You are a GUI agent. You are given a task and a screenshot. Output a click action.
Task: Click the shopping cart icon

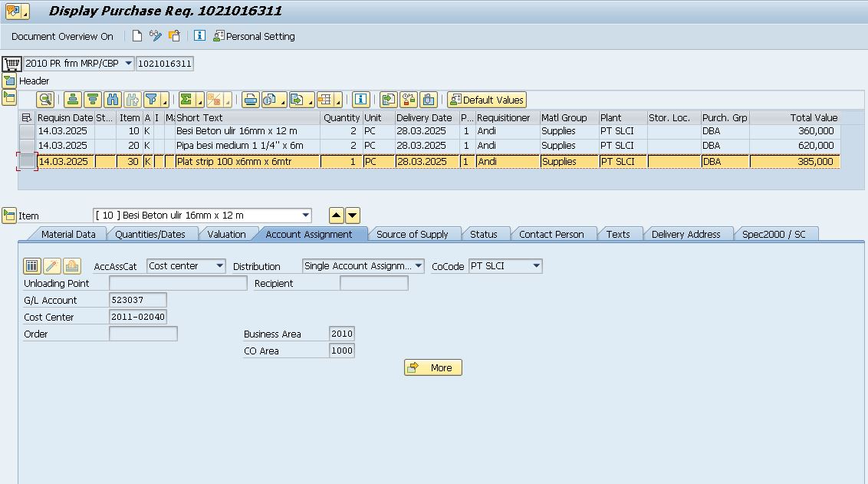(12, 64)
